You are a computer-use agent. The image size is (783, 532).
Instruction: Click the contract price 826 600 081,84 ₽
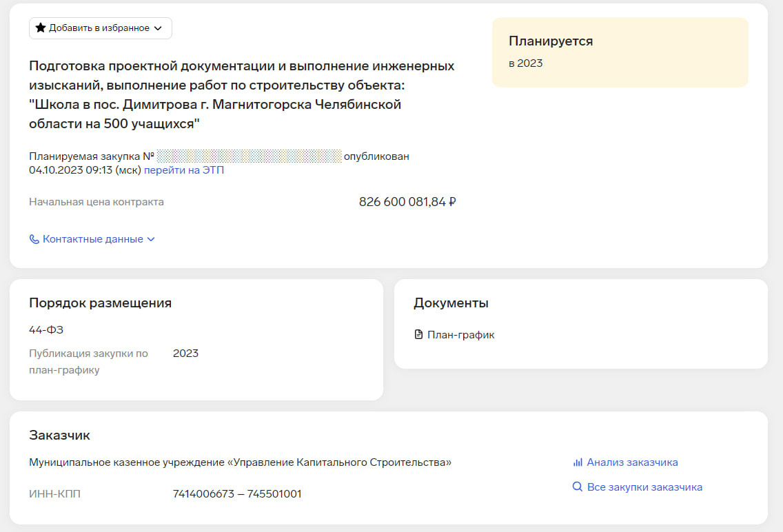[x=407, y=202]
